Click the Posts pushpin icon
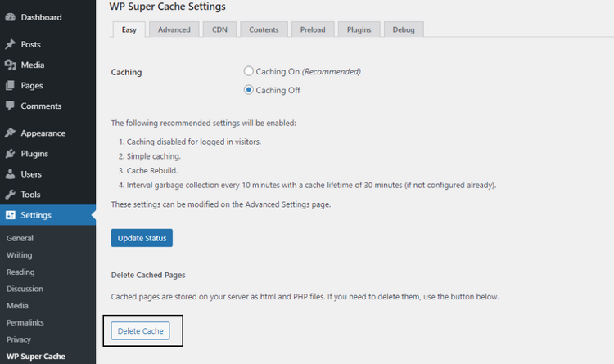614x364 pixels. tap(10, 44)
